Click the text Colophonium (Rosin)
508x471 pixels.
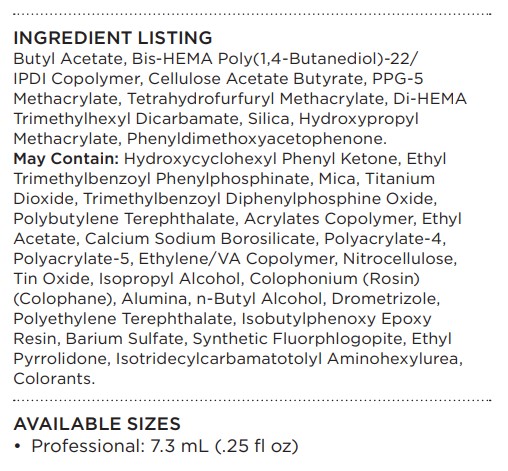click(335, 279)
